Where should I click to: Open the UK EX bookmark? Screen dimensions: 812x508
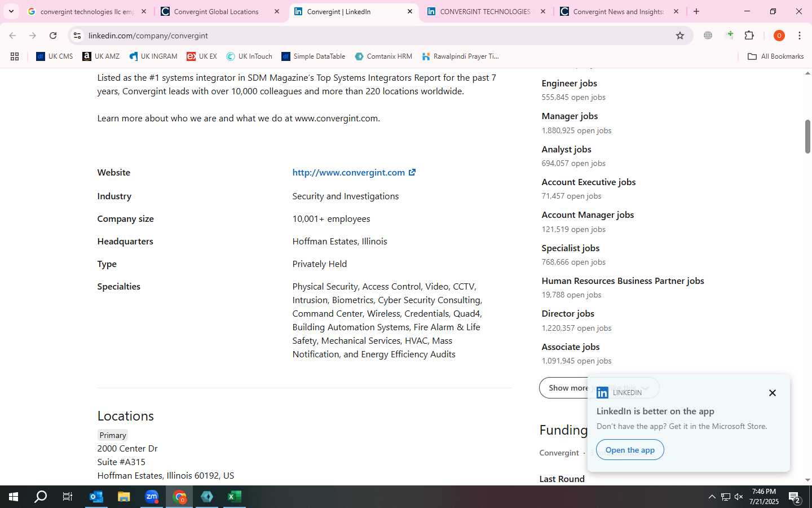point(202,56)
